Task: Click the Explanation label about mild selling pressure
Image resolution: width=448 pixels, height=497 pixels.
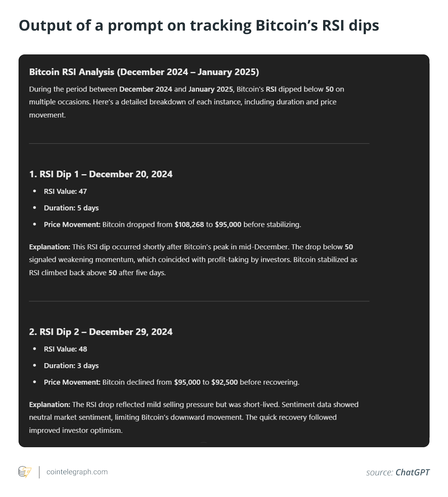Action: (50, 405)
